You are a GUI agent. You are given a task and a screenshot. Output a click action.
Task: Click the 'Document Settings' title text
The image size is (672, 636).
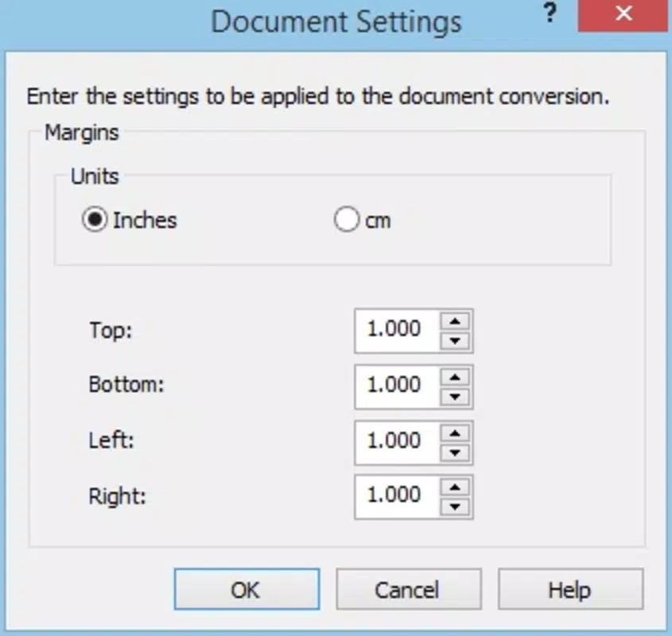tap(336, 21)
